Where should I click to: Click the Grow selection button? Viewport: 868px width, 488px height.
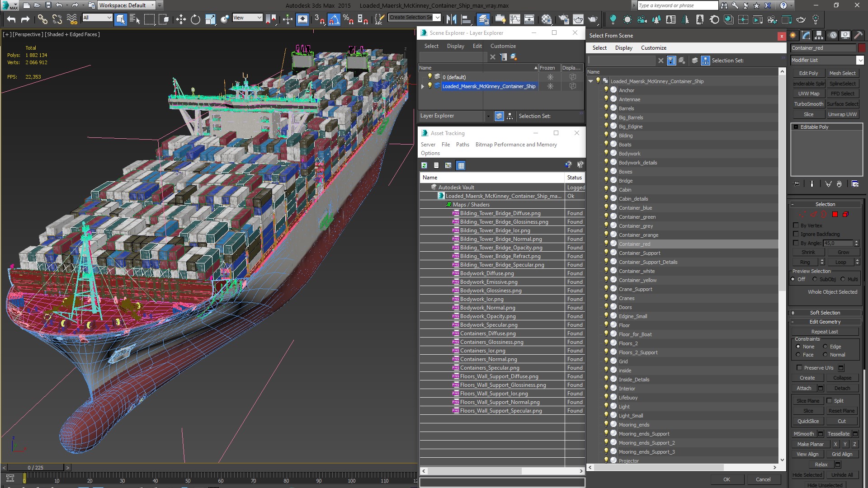pyautogui.click(x=843, y=252)
